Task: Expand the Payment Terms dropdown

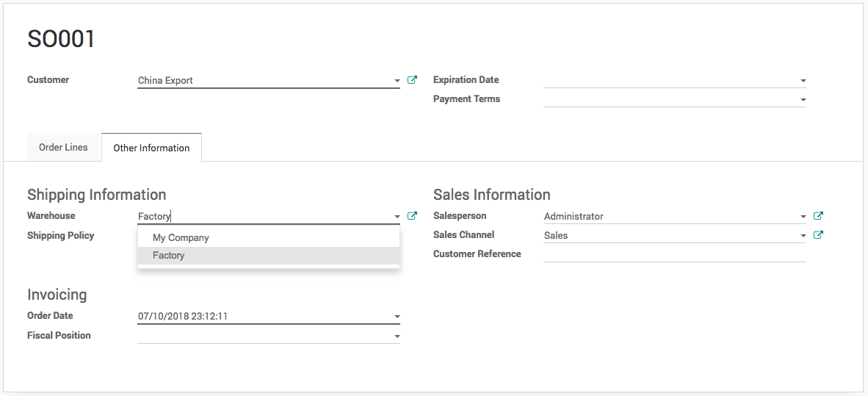Action: coord(803,100)
